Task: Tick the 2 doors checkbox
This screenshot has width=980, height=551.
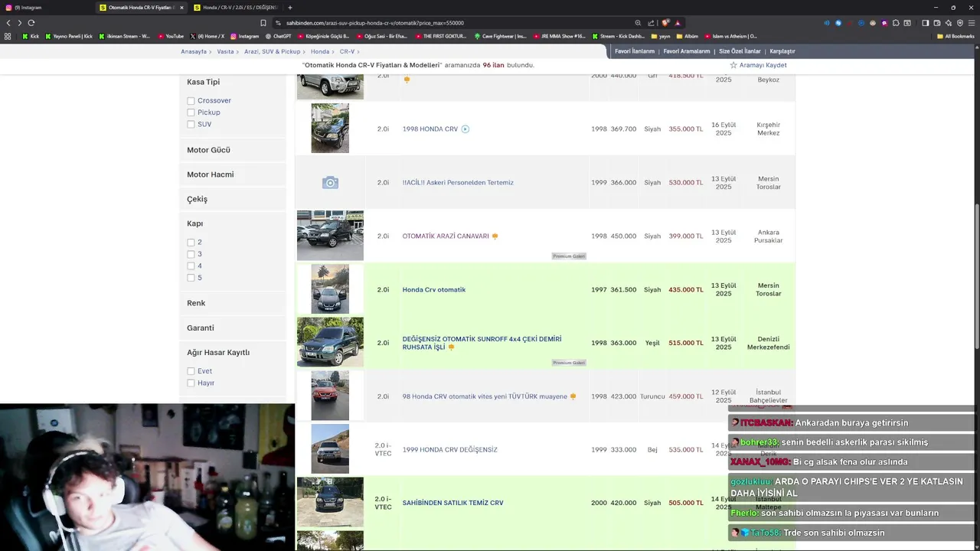Action: tap(191, 243)
